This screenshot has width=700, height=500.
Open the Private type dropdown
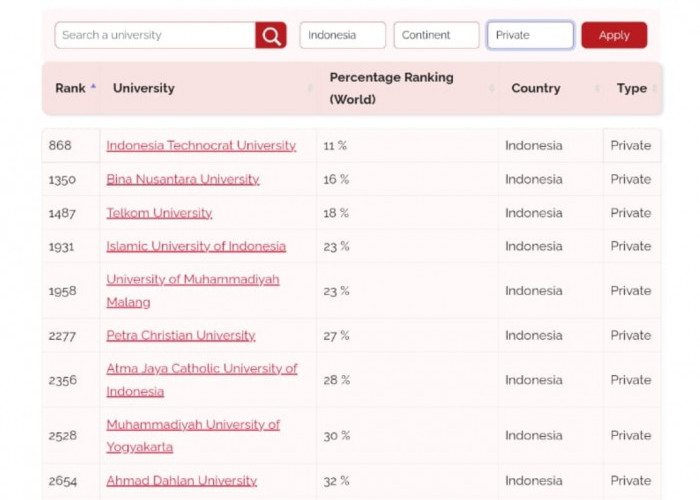pos(530,35)
